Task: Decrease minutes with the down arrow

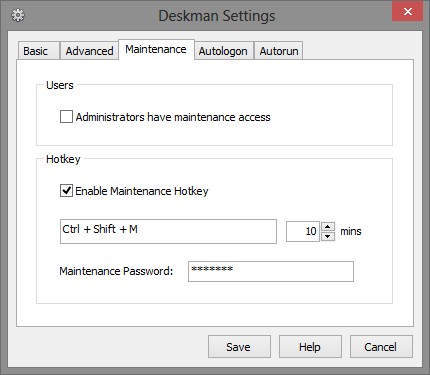Action: [328, 236]
